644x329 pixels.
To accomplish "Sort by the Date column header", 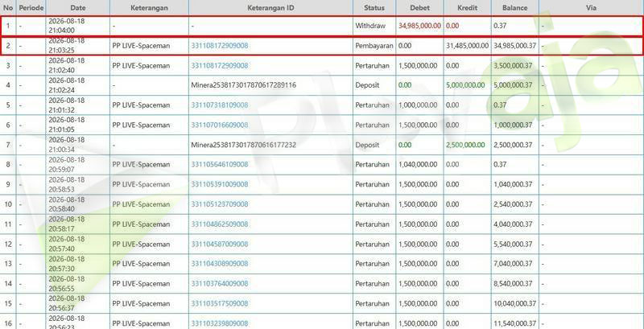I will tap(77, 8).
